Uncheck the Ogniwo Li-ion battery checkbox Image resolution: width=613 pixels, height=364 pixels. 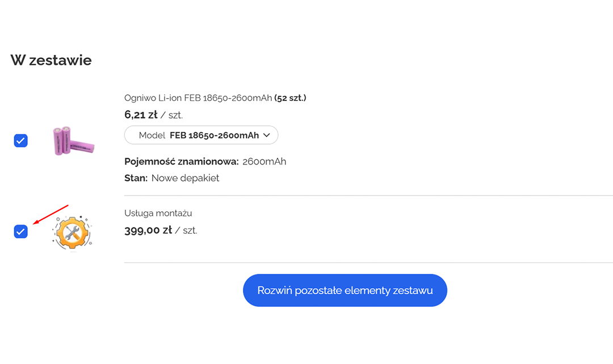coord(21,141)
